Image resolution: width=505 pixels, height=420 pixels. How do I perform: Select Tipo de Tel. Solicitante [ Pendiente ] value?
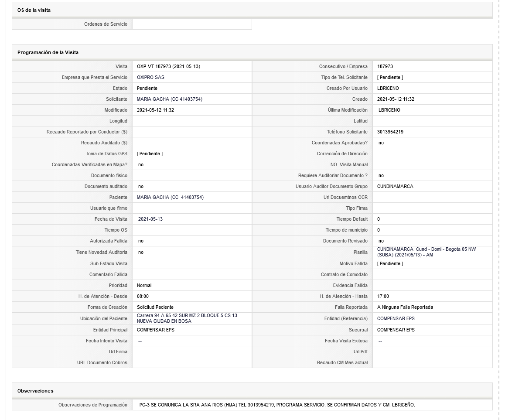click(390, 77)
